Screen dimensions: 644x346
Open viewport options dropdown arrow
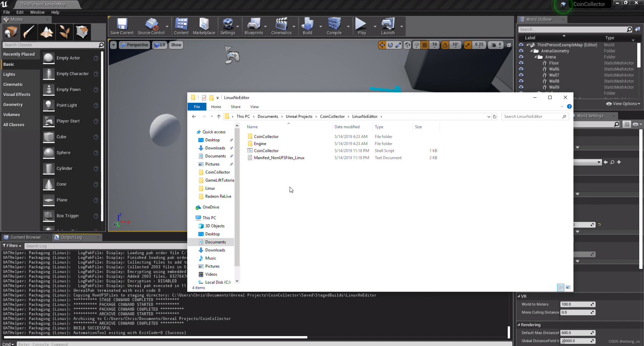113,45
